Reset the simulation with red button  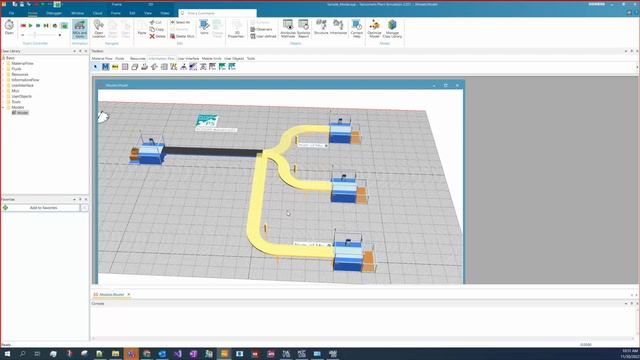[23, 26]
